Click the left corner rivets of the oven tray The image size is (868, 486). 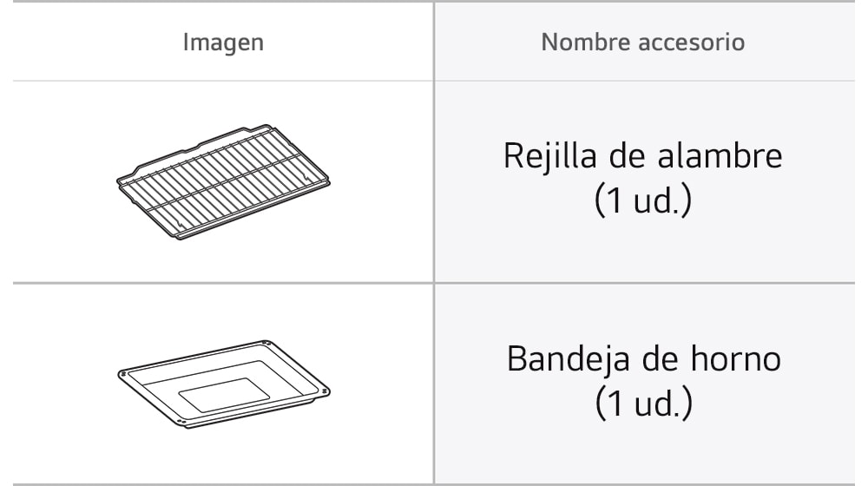coord(123,375)
